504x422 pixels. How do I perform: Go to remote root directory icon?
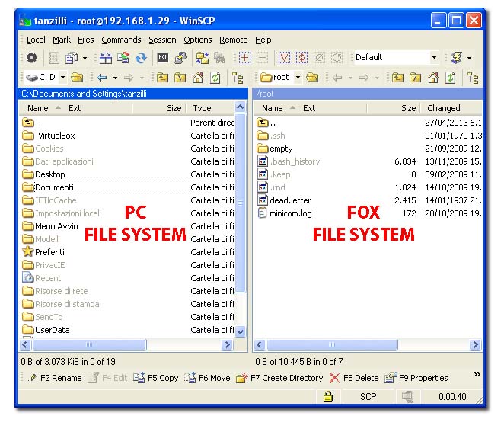415,78
